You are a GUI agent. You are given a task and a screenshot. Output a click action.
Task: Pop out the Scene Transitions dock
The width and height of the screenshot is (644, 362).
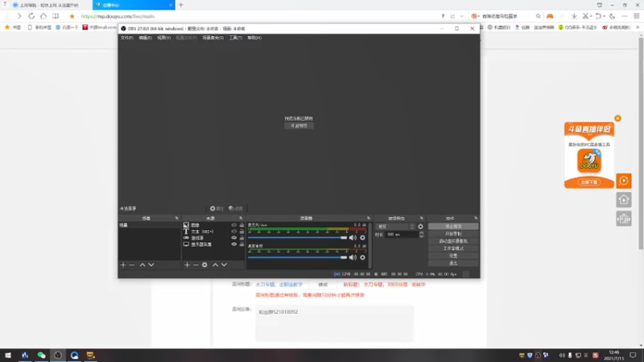pos(421,218)
